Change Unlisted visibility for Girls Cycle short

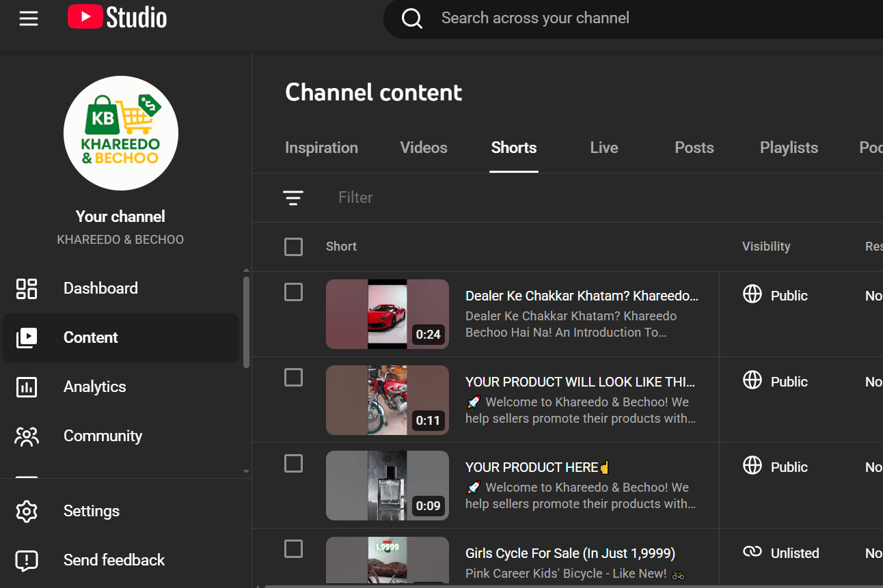[780, 553]
